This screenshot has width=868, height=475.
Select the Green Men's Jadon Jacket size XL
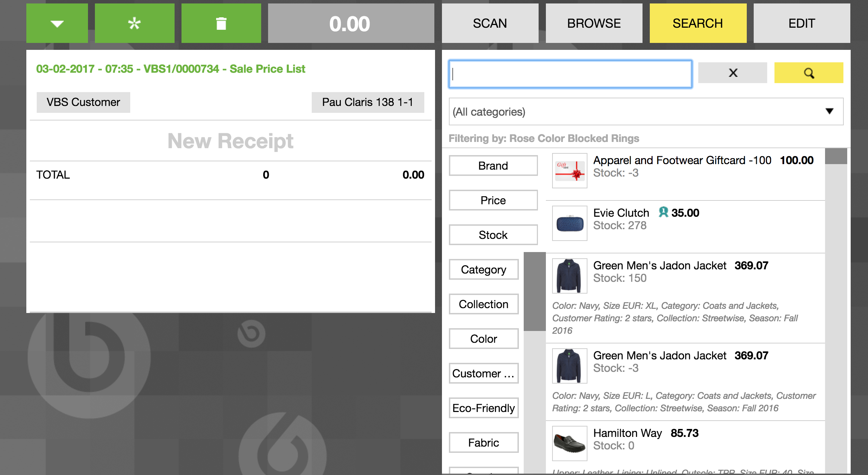click(660, 266)
